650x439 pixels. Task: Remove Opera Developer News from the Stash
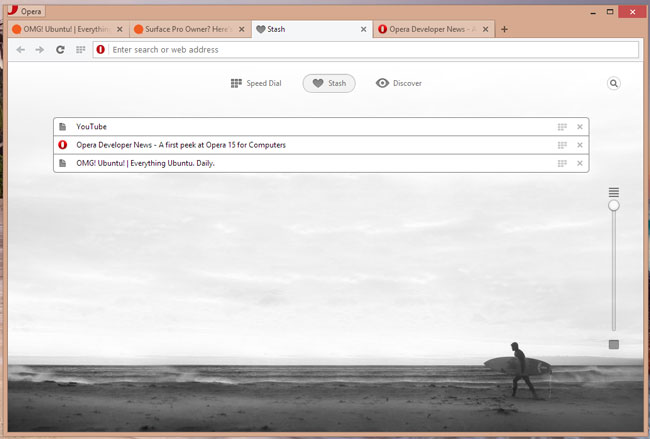580,145
